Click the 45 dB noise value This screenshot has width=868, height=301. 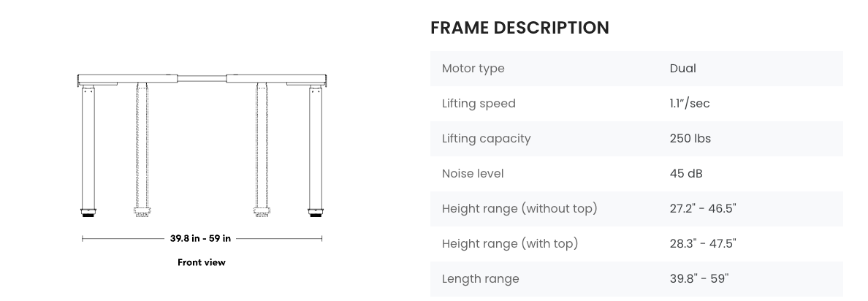(x=685, y=174)
